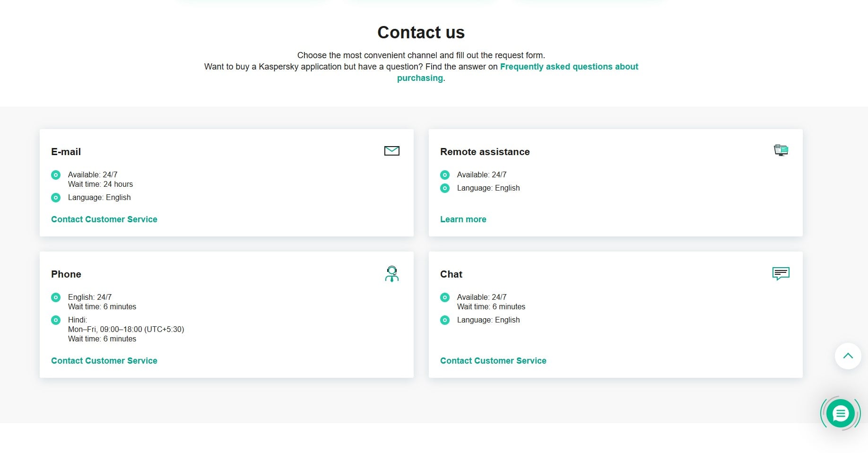Click the bullet icon beside Hindi on Phone card

tap(56, 320)
